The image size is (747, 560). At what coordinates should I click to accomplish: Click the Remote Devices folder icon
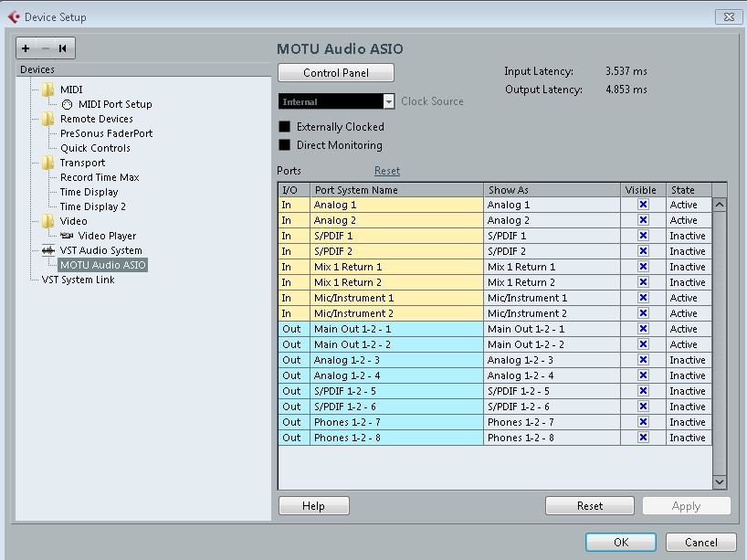click(x=47, y=119)
